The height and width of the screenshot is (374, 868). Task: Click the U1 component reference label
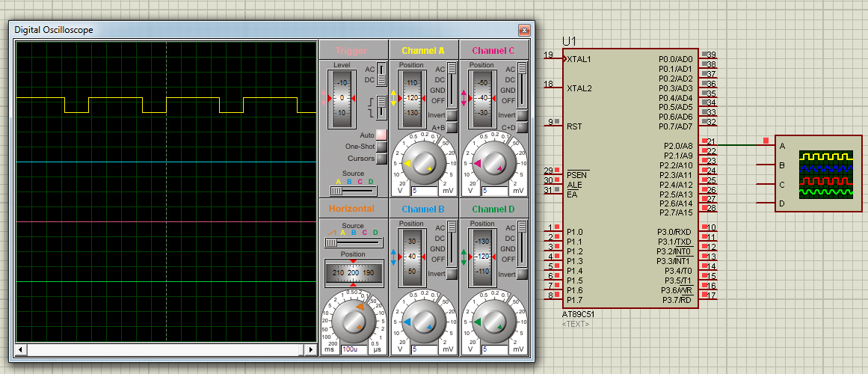tap(569, 42)
